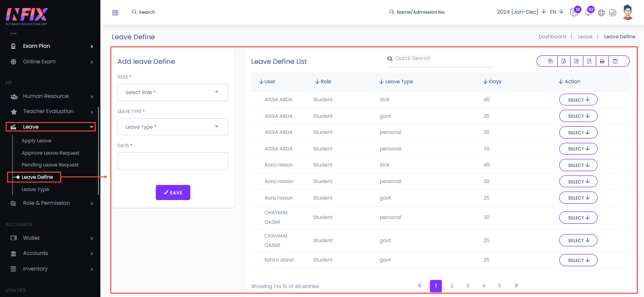The width and height of the screenshot is (644, 297).
Task: Go to page 5 of list
Action: [x=500, y=286]
